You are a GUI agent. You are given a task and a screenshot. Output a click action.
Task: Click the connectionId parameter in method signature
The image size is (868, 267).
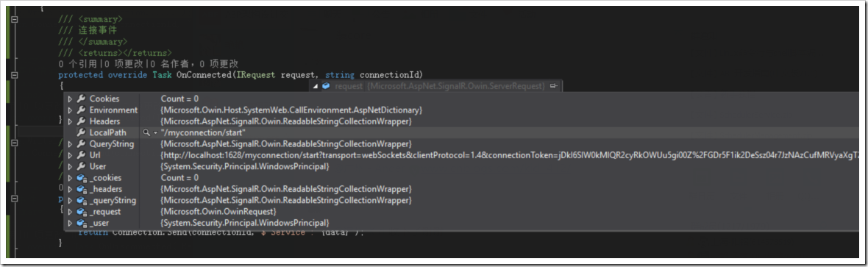388,75
